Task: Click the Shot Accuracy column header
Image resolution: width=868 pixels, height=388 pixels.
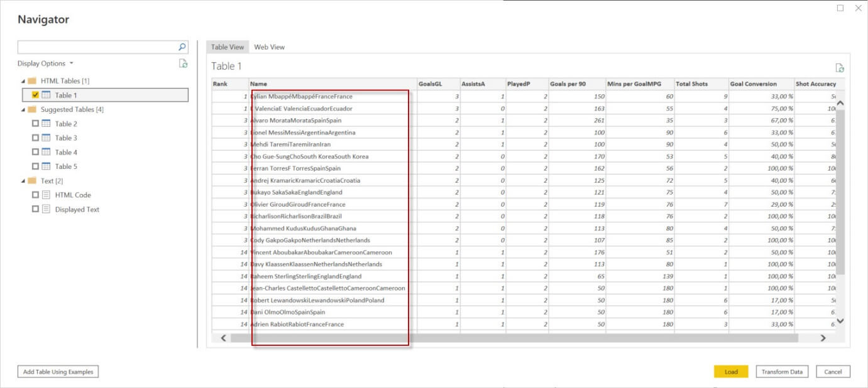Action: coord(816,84)
